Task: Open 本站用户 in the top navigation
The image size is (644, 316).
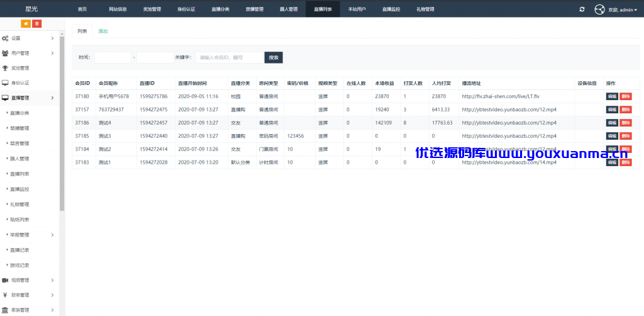Action: [x=357, y=9]
